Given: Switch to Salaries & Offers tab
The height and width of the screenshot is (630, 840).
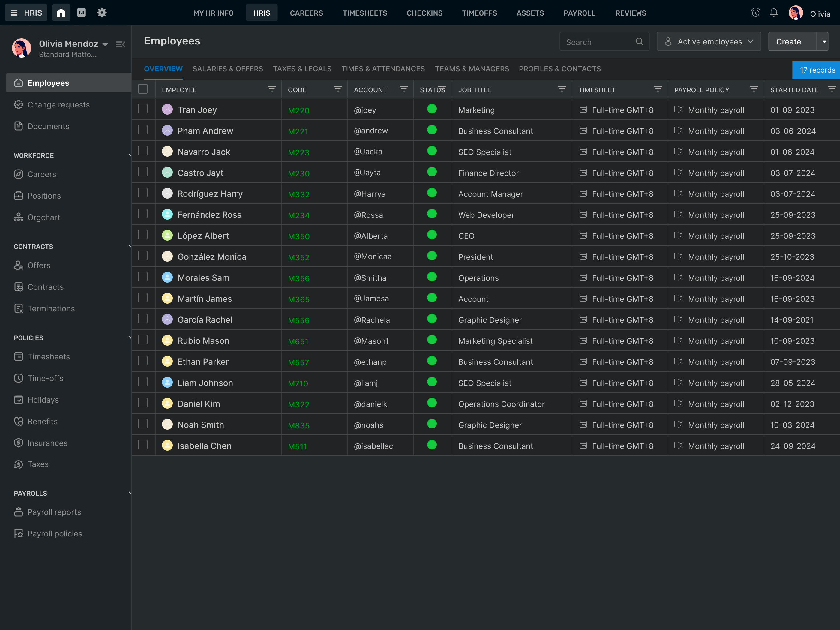Looking at the screenshot, I should point(227,69).
